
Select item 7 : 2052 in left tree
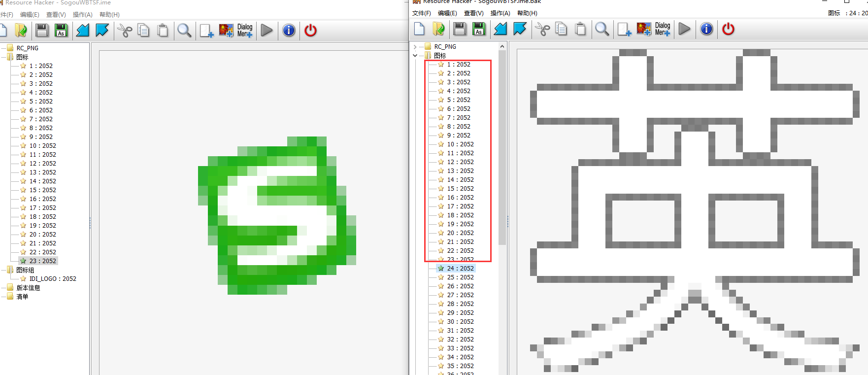(41, 119)
